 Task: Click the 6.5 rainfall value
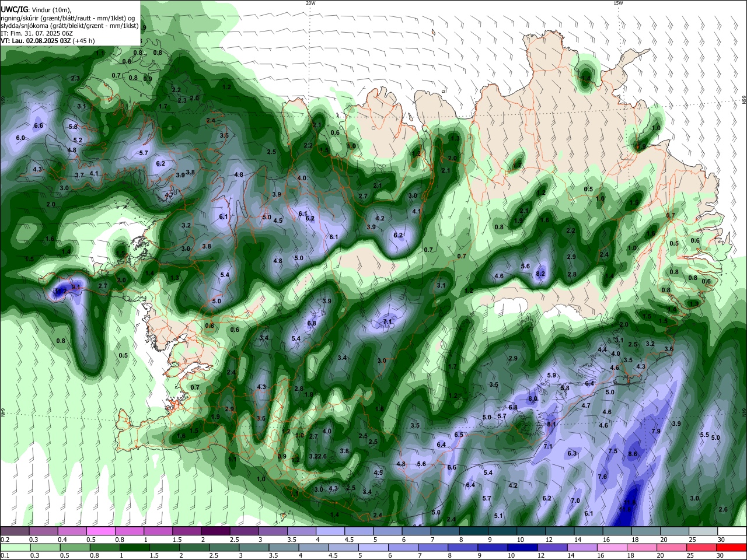tap(459, 435)
